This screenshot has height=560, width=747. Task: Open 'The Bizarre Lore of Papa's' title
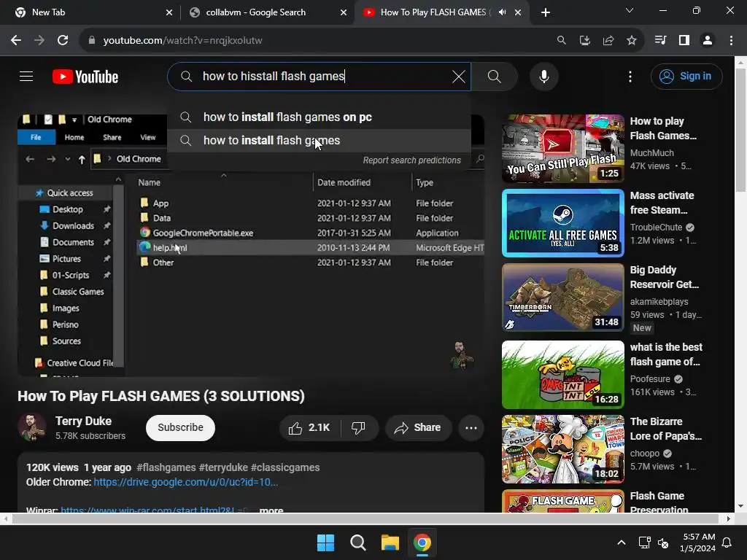[665, 429]
